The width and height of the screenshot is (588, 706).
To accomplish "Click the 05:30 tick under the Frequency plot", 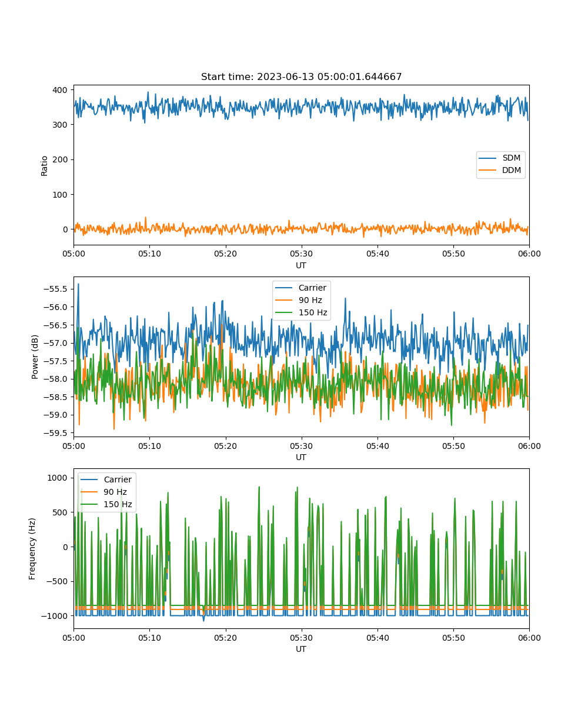I will tap(301, 637).
